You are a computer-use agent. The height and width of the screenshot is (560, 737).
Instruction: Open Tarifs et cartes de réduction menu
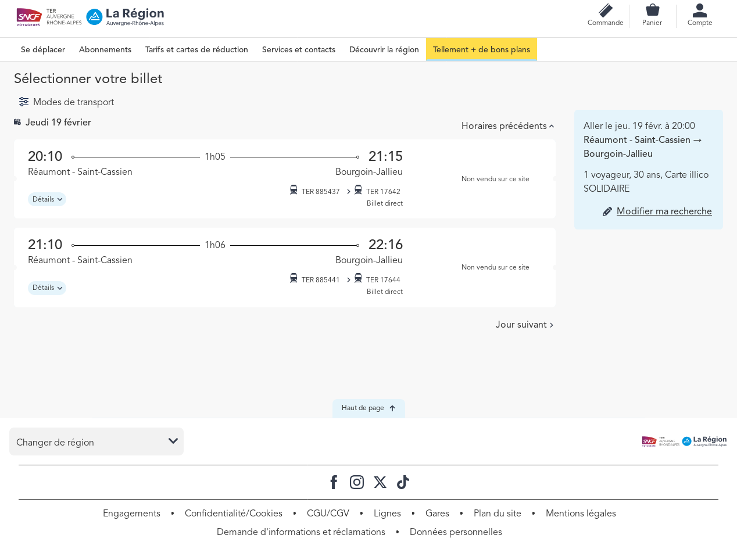pos(196,50)
